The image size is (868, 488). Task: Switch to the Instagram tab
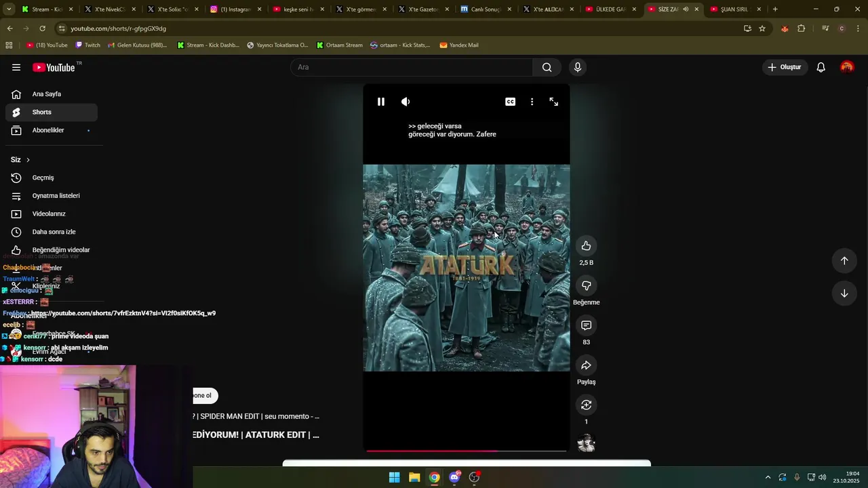click(x=235, y=9)
